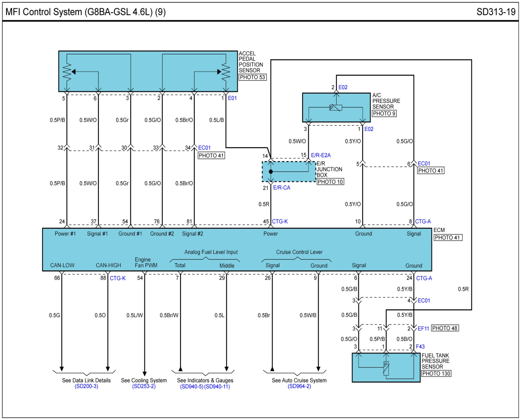The width and height of the screenshot is (521, 420).
Task: Open the SD940-5 indicators gauges link
Action: [191, 387]
